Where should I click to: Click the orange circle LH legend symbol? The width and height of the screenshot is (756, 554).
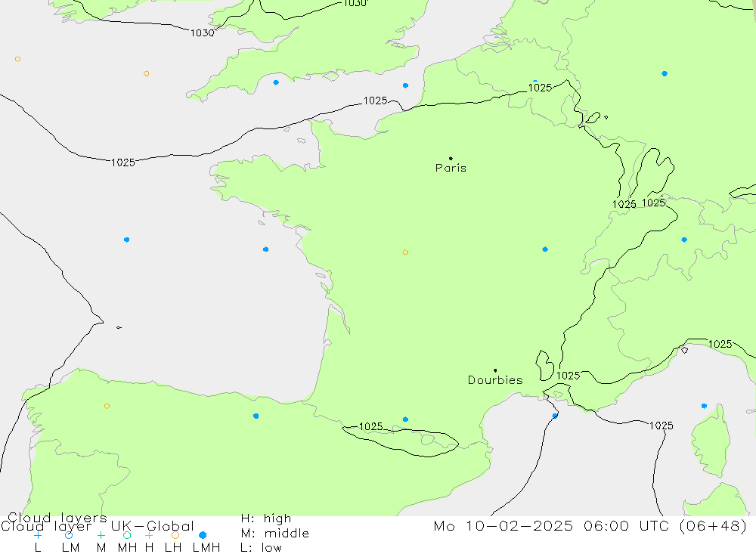[175, 535]
